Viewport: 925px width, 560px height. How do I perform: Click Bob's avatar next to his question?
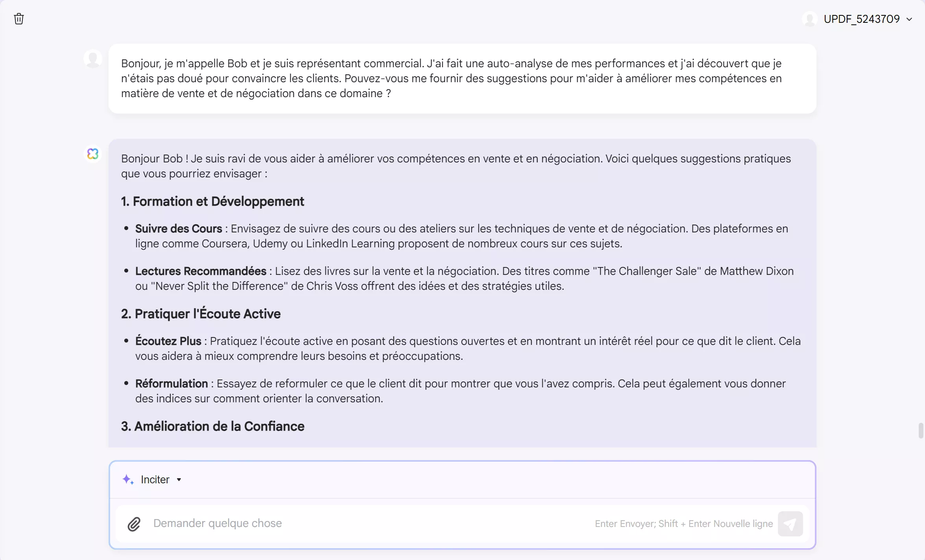93,58
